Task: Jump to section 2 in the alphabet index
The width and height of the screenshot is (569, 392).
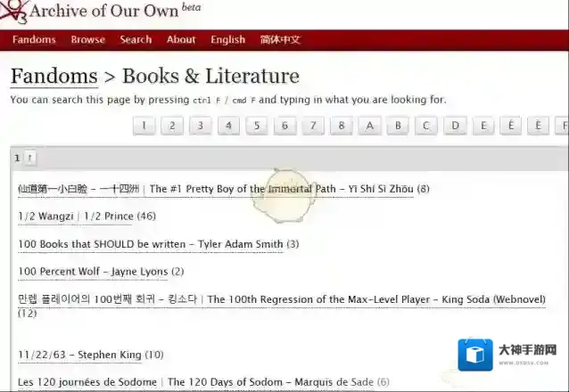Action: click(172, 126)
